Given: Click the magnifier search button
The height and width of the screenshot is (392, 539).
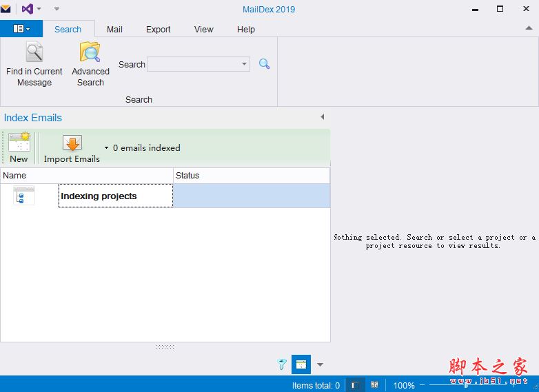Looking at the screenshot, I should click(x=264, y=64).
